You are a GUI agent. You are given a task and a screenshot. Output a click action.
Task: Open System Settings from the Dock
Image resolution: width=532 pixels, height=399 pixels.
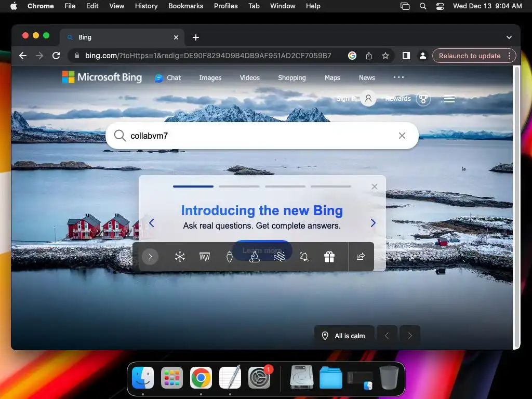[259, 378]
